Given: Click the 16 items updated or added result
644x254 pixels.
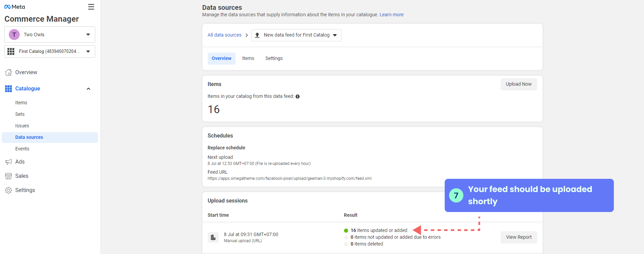Looking at the screenshot, I should (379, 230).
